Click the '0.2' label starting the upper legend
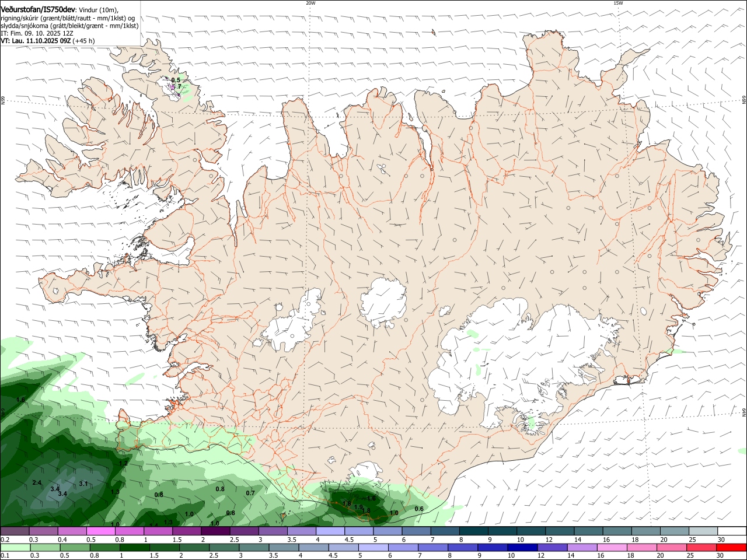 click(5, 540)
